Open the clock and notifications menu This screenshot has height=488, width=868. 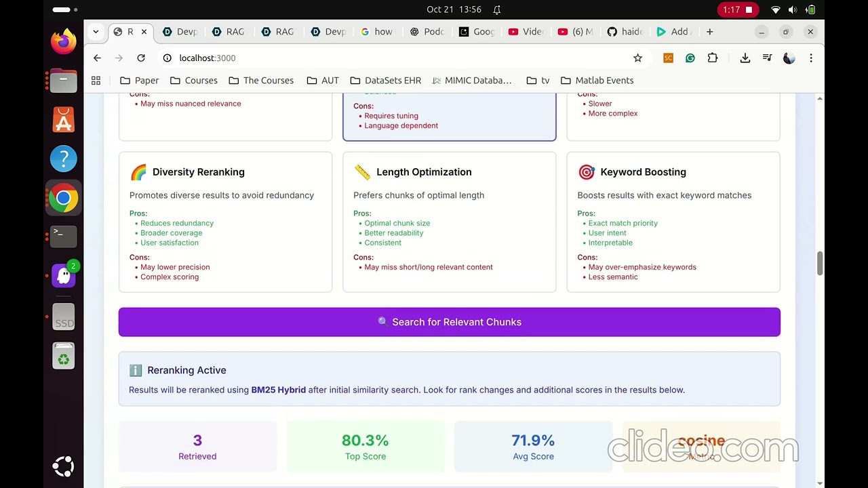(463, 9)
